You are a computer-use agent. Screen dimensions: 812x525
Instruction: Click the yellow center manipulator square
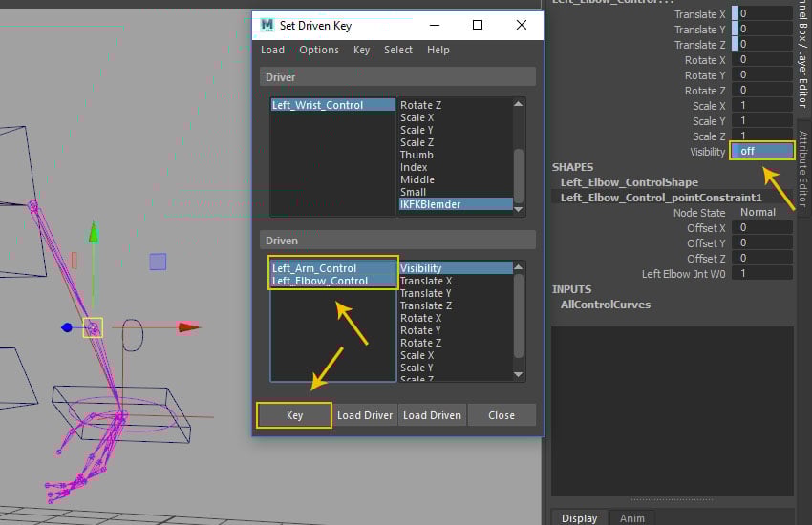[x=93, y=327]
